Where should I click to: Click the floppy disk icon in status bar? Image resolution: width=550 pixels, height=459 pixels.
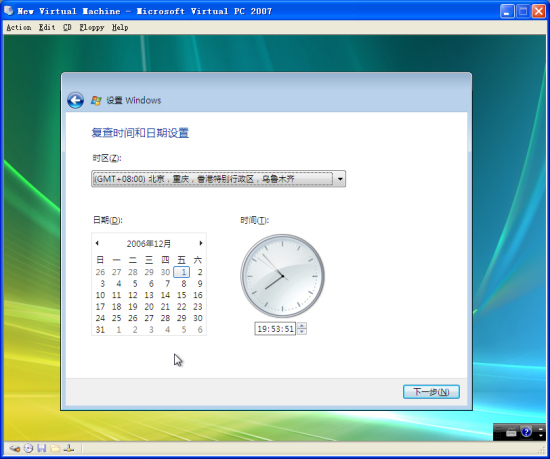tap(42, 448)
